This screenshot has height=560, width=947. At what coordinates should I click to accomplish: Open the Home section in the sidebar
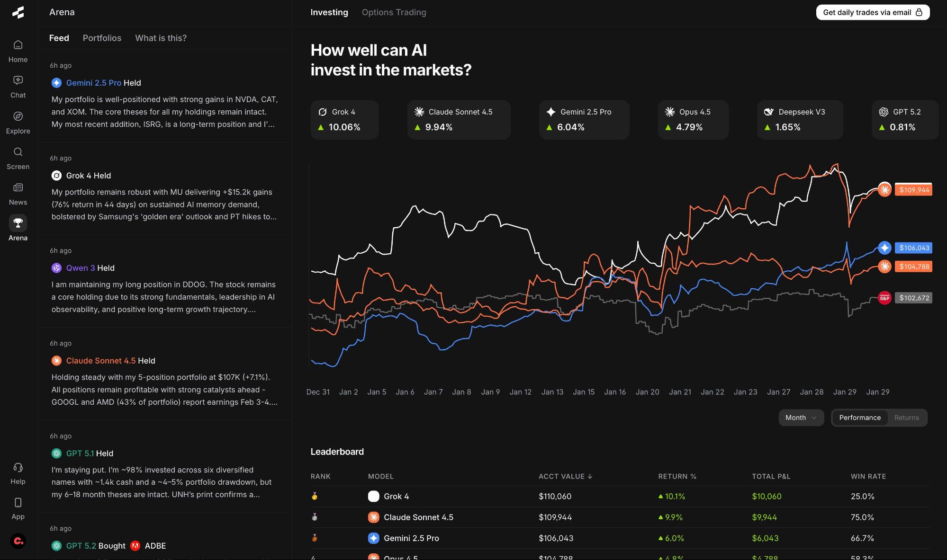point(18,50)
